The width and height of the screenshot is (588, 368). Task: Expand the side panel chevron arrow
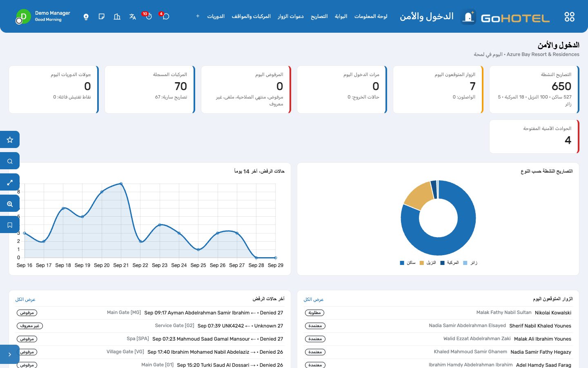point(10,355)
